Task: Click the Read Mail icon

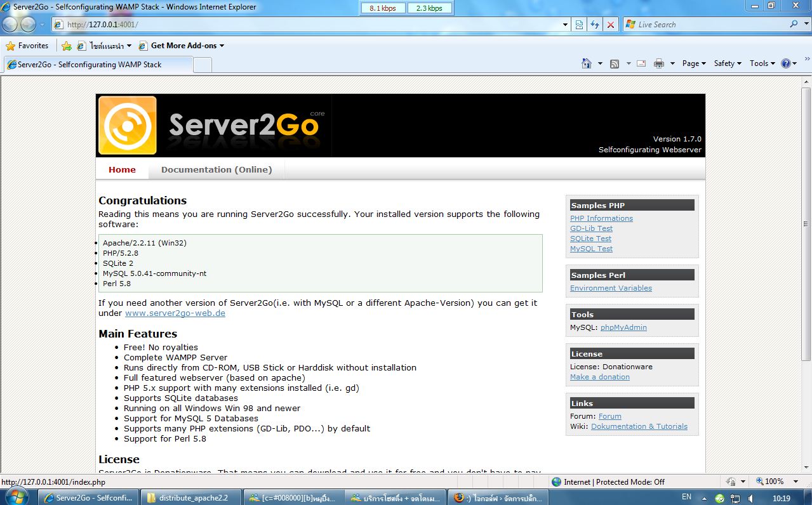Action: coord(641,63)
